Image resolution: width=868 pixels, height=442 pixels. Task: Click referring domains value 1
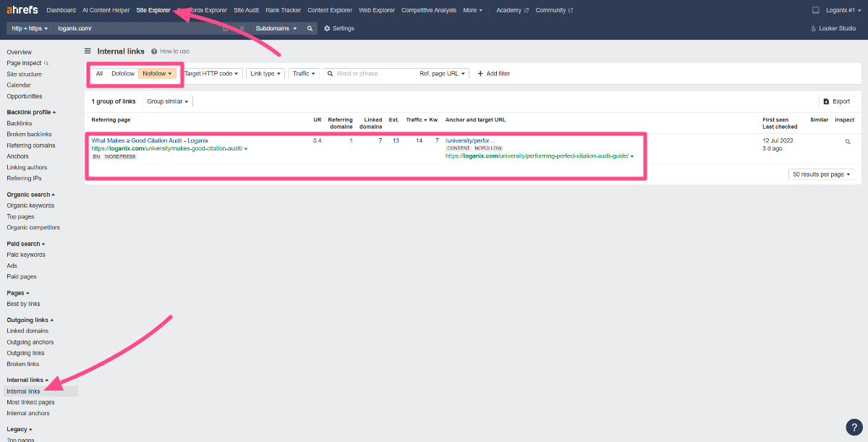point(351,140)
